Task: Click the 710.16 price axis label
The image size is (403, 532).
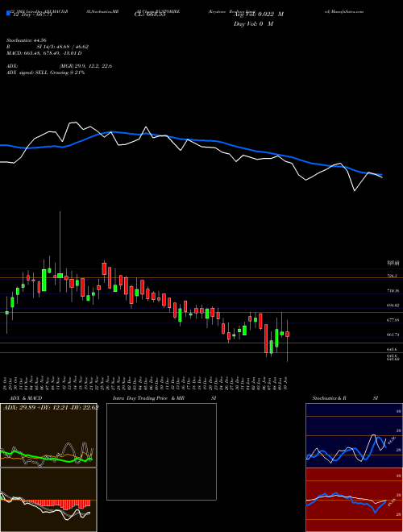Action: click(393, 291)
